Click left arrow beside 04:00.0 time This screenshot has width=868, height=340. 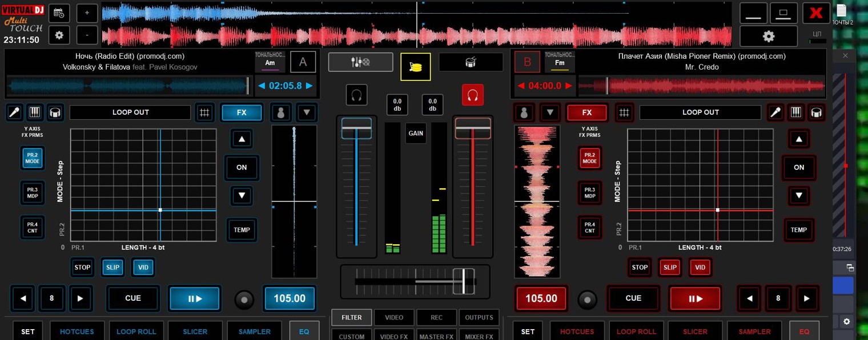point(520,86)
